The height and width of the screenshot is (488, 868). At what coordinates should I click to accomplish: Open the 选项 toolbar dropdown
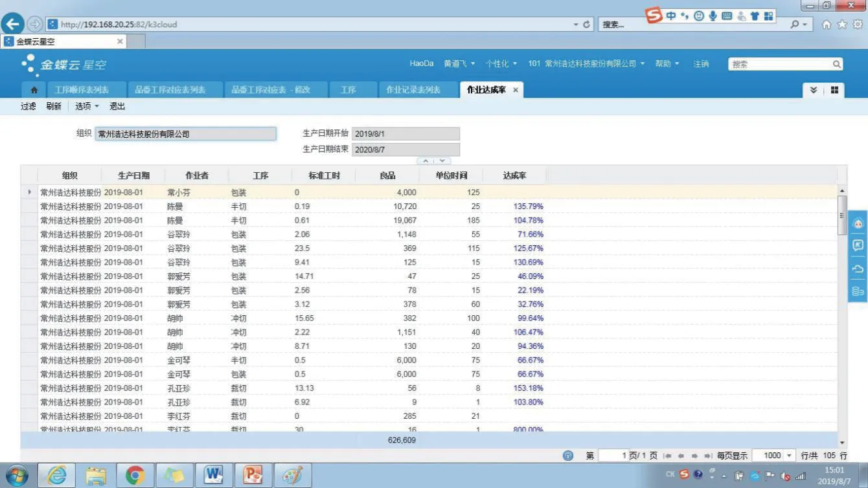click(87, 106)
